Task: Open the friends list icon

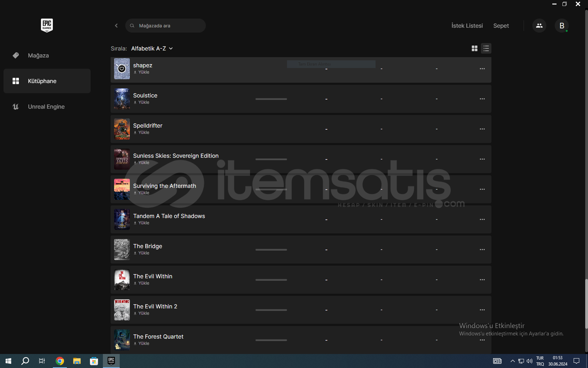Action: pyautogui.click(x=539, y=26)
